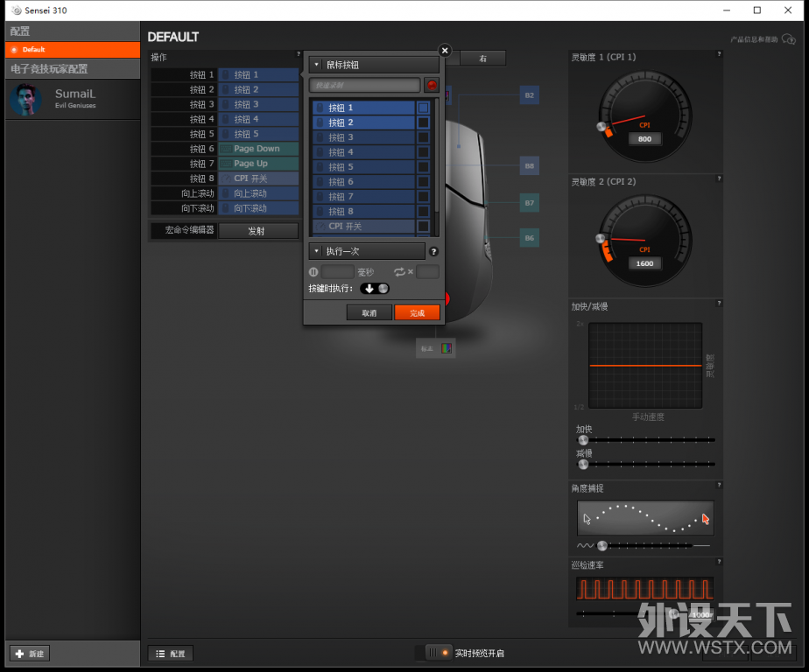This screenshot has width=809, height=672.
Task: Tick the checkbox for popup 按钮 2
Action: coord(423,122)
